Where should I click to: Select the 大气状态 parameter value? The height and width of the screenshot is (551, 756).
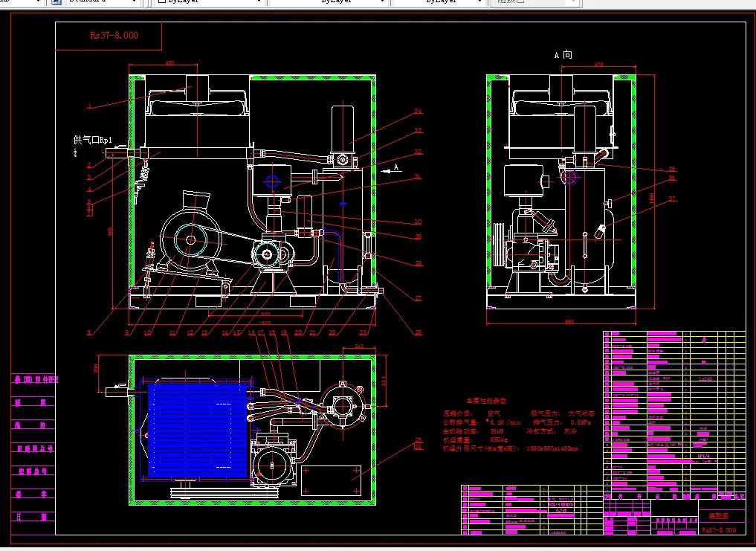click(581, 413)
